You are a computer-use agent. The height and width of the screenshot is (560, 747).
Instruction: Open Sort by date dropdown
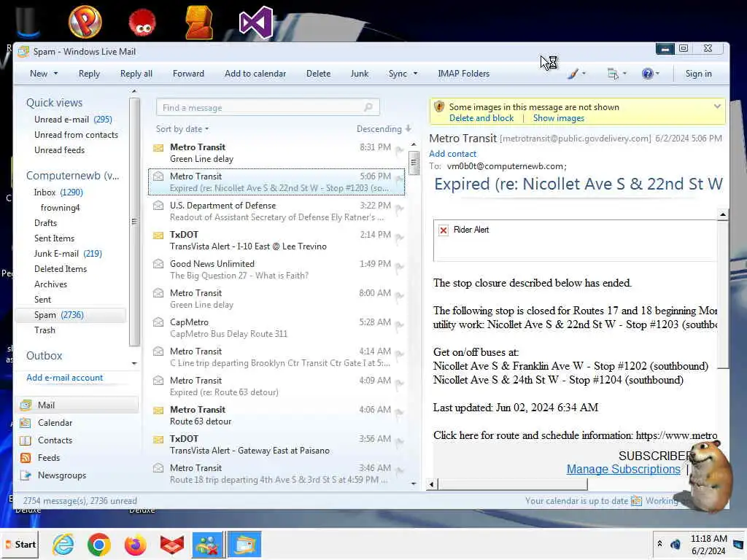coord(182,129)
